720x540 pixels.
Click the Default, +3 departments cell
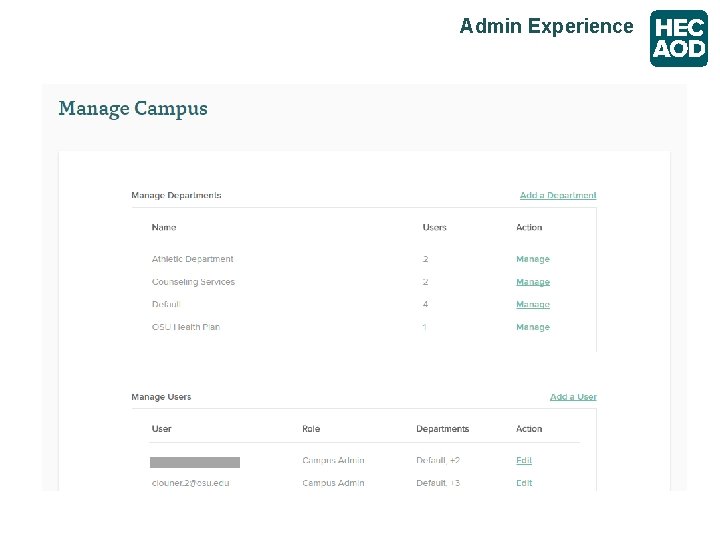point(438,483)
